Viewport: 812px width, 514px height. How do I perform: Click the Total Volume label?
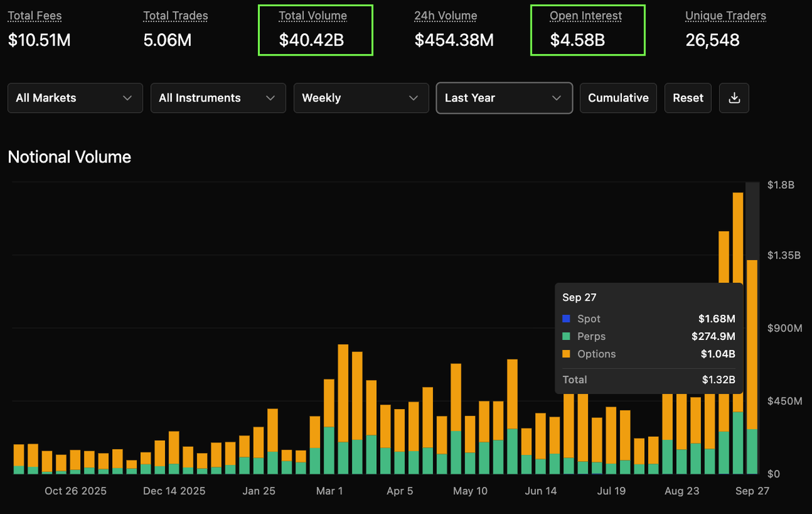(313, 16)
